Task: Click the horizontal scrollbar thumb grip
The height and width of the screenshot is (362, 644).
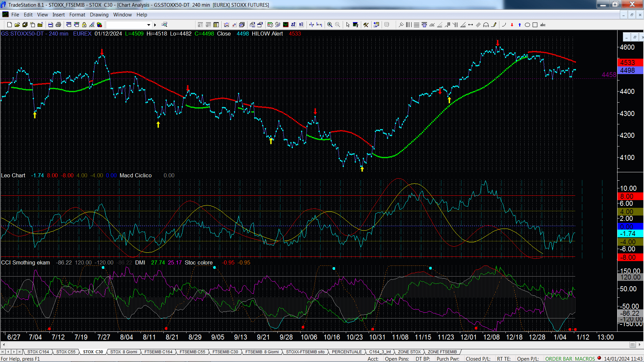Action: [x=632, y=345]
